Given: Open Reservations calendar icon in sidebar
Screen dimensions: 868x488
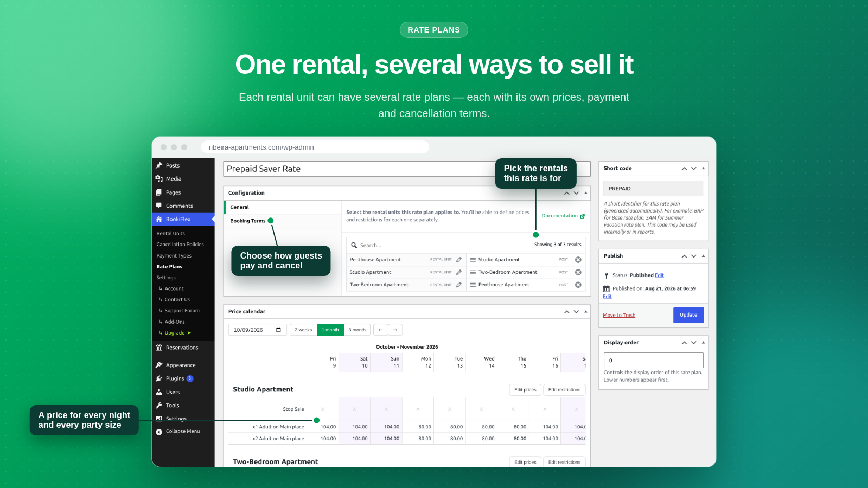Looking at the screenshot, I should (159, 348).
